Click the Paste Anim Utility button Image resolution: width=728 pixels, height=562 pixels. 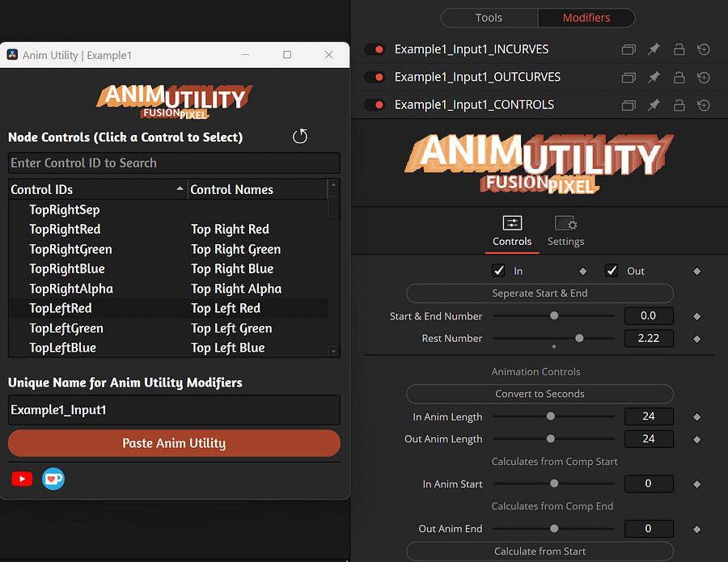click(174, 443)
